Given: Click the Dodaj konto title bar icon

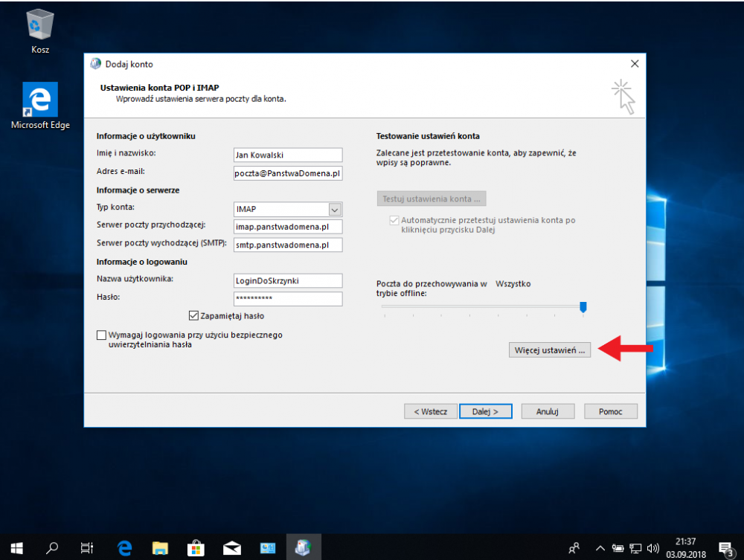Looking at the screenshot, I should coord(96,63).
